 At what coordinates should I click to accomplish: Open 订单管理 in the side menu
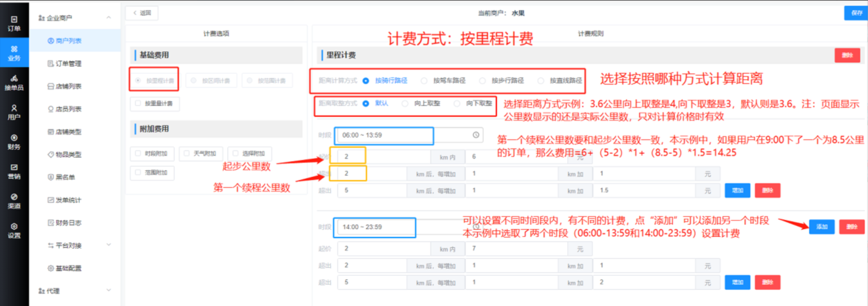click(x=69, y=63)
